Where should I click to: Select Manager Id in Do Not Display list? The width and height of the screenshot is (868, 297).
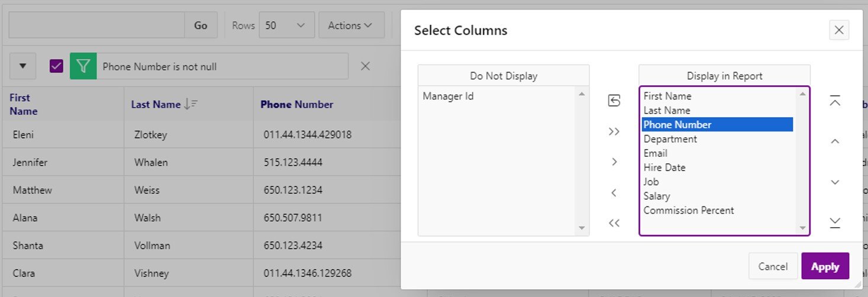coord(448,96)
